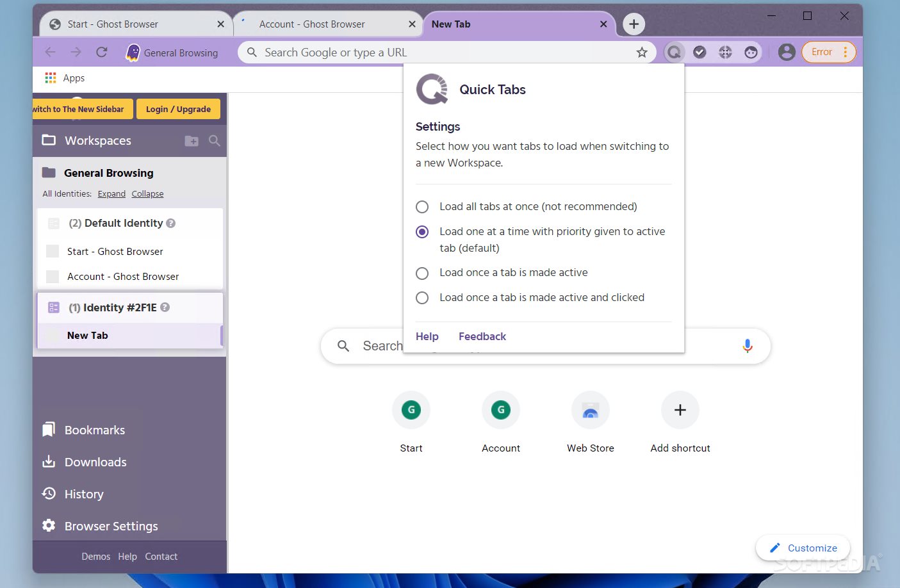Click the face extension icon in toolbar
Screen dimensions: 900x588
point(751,53)
